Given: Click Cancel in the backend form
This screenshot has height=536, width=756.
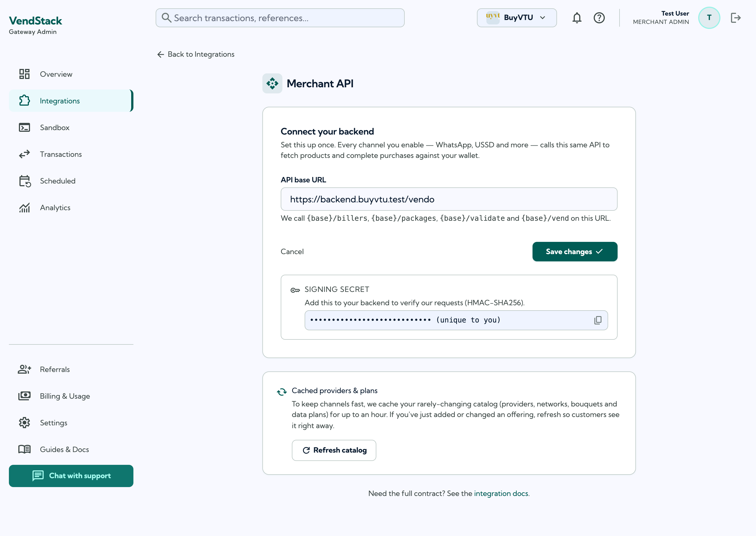Looking at the screenshot, I should (x=292, y=252).
